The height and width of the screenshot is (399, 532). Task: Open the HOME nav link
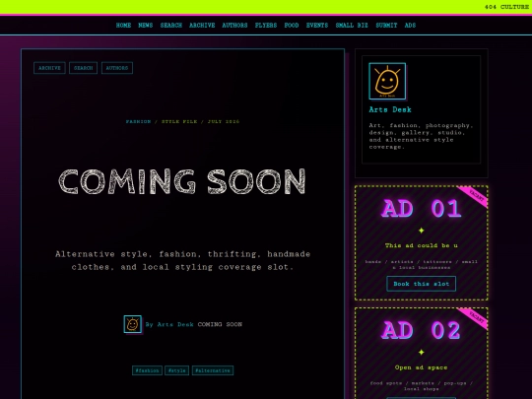123,25
